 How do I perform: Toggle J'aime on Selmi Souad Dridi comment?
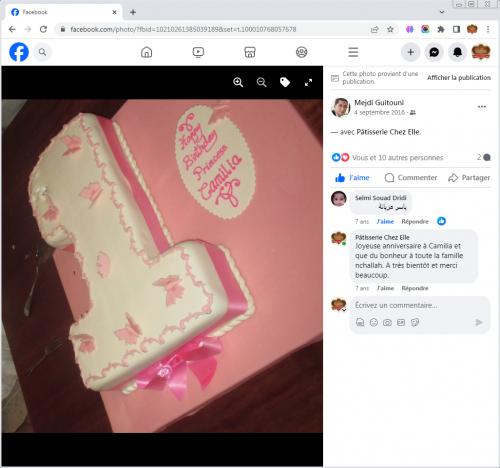[x=385, y=221]
